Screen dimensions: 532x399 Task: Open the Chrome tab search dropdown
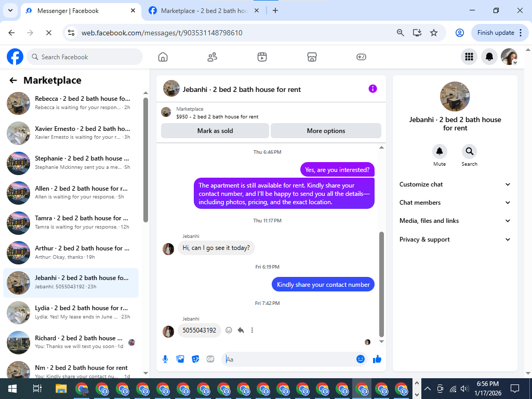click(x=10, y=10)
